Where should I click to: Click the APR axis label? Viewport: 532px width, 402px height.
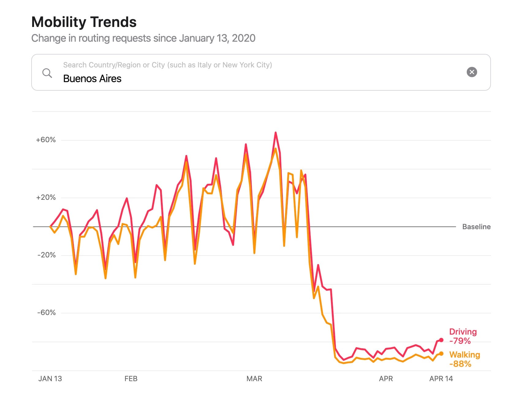point(386,379)
